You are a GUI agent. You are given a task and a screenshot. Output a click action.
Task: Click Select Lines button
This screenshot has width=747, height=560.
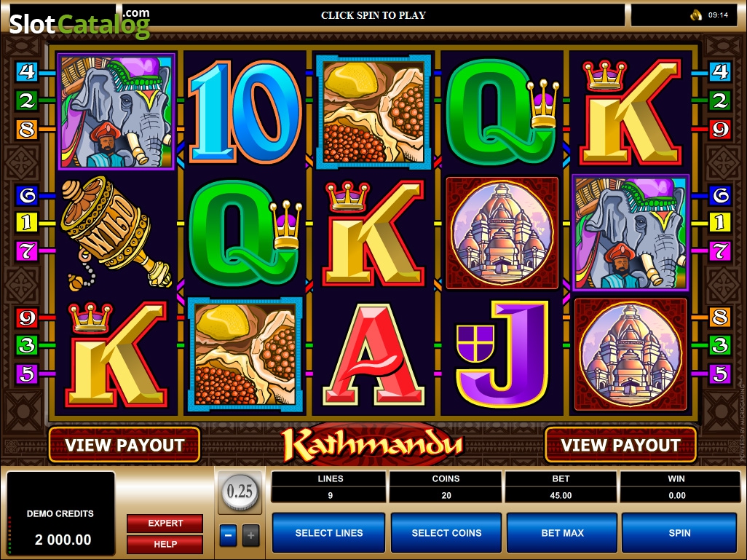(x=328, y=533)
